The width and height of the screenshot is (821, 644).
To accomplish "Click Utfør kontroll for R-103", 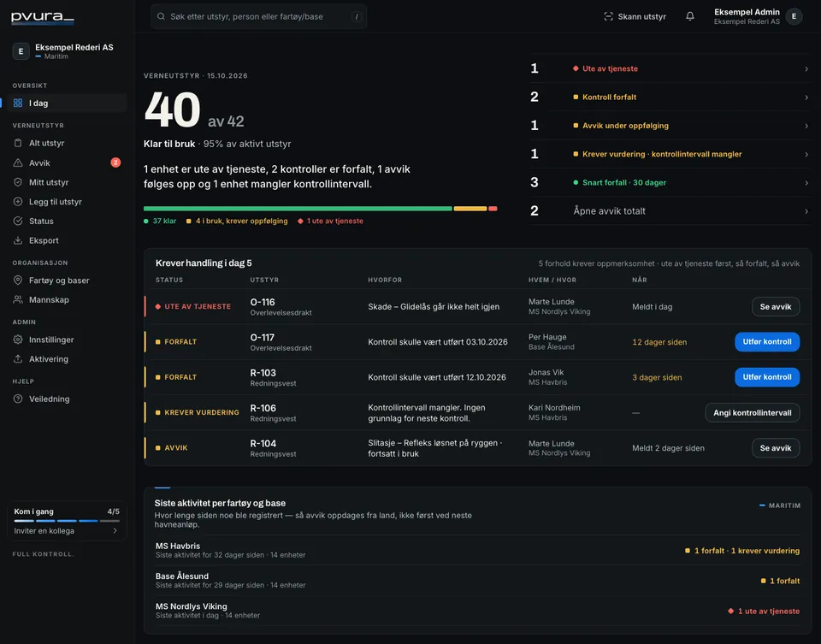I will 767,377.
